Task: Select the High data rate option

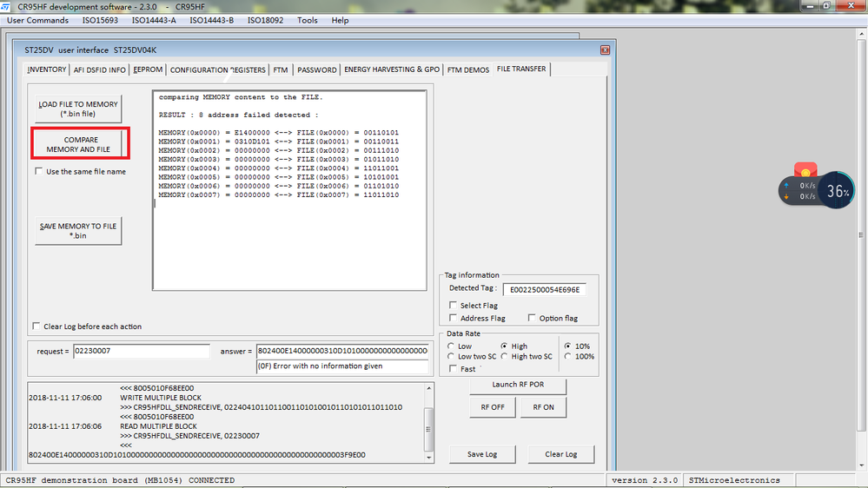Action: [x=504, y=346]
